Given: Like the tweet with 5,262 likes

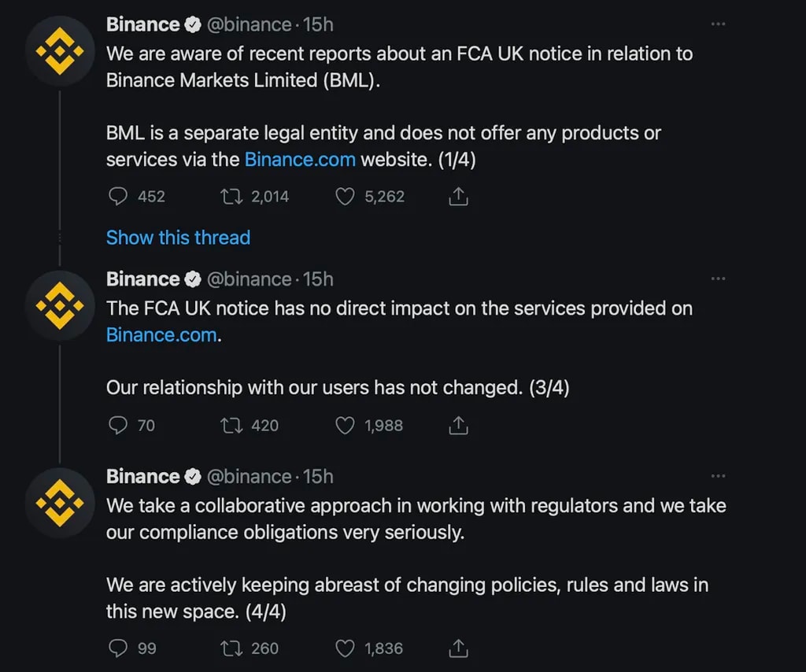Looking at the screenshot, I should tap(345, 196).
